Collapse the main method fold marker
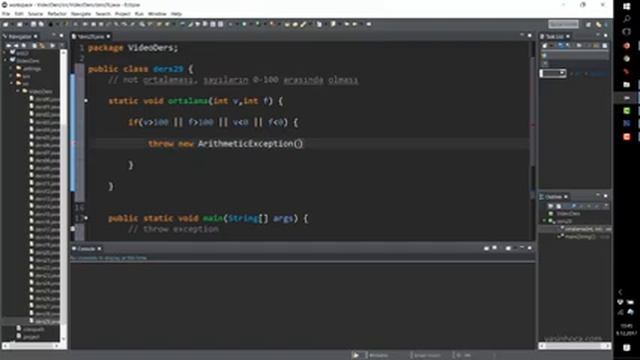640x360 pixels. tap(86, 218)
